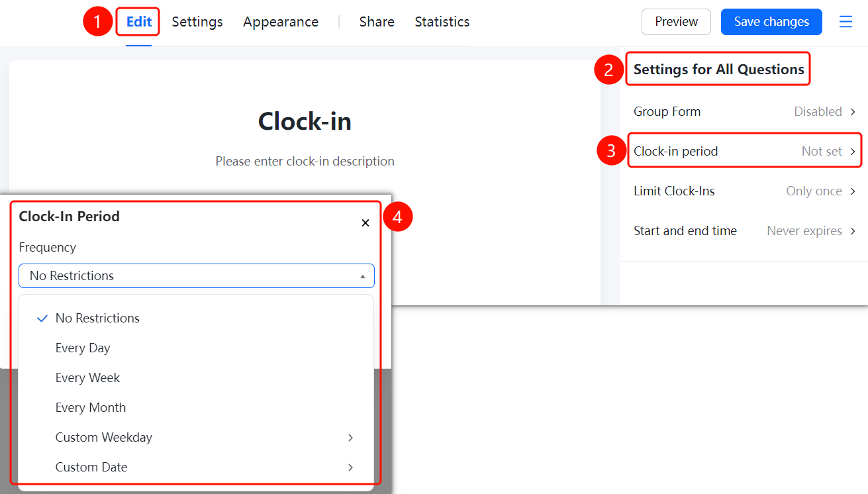Viewport: 868px width, 494px height.
Task: Open Start and end time setting
Action: [x=744, y=231]
